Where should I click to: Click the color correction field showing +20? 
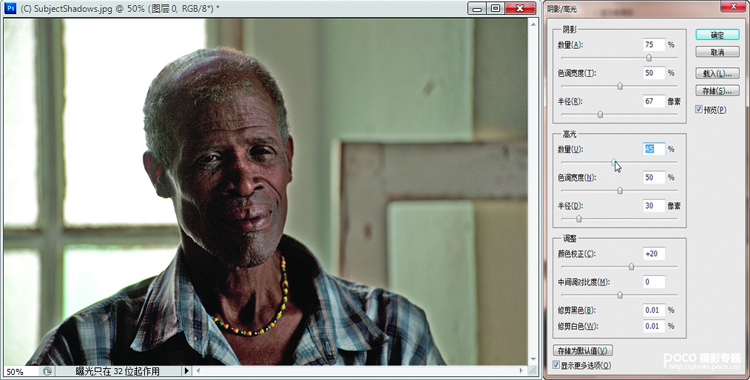[x=654, y=254]
